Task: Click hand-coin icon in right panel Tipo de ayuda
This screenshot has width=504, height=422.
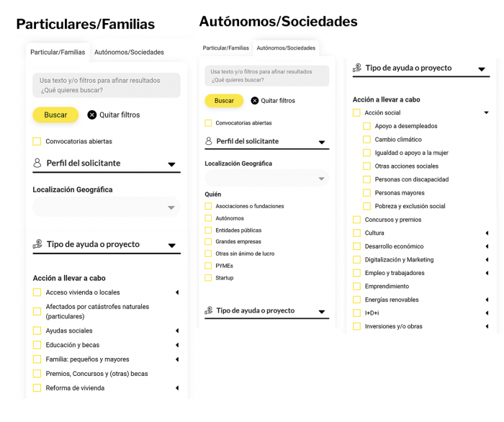Action: click(x=357, y=68)
